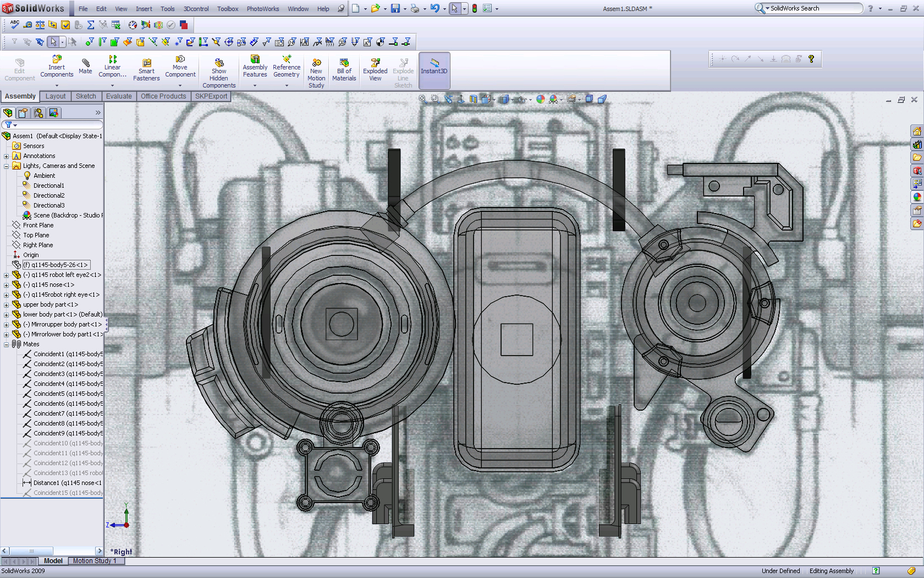Collapse Lights, Cameras and Scene node
The width and height of the screenshot is (924, 578).
[7, 166]
